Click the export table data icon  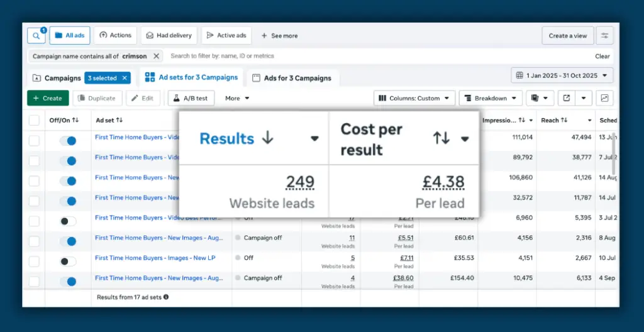(x=567, y=98)
